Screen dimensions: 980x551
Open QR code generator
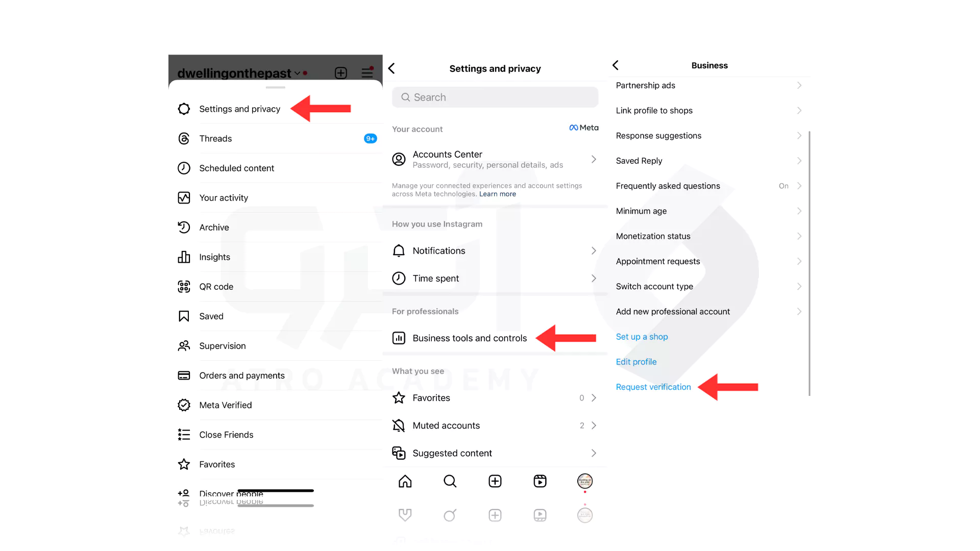pos(216,286)
